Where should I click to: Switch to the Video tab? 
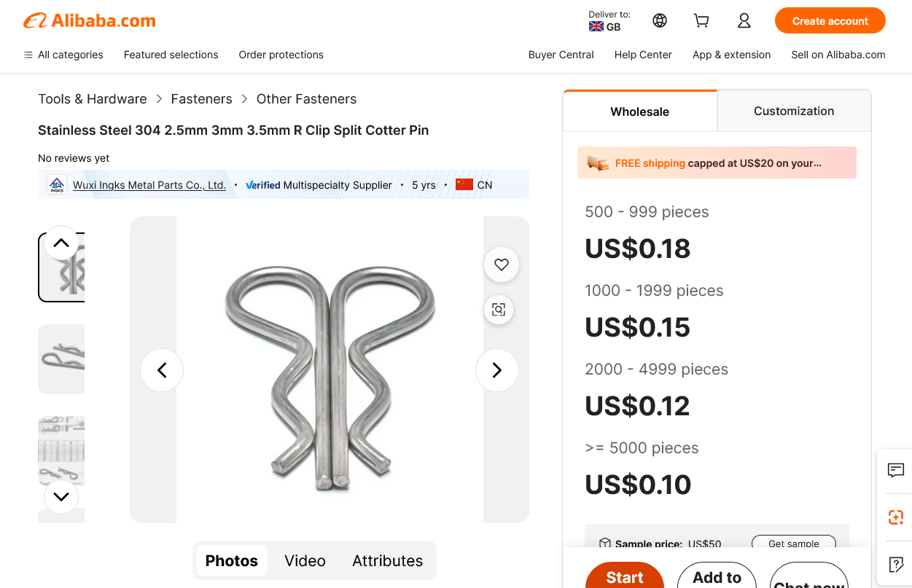pos(305,560)
